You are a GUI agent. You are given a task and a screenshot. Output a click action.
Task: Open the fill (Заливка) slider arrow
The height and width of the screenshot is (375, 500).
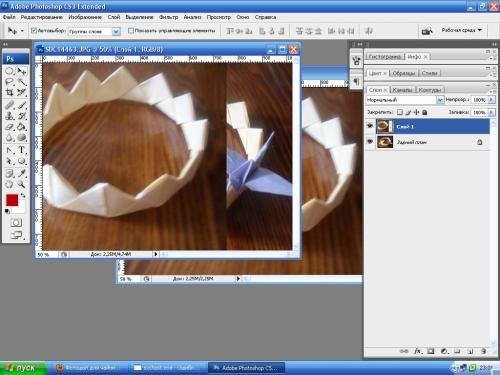coord(491,112)
